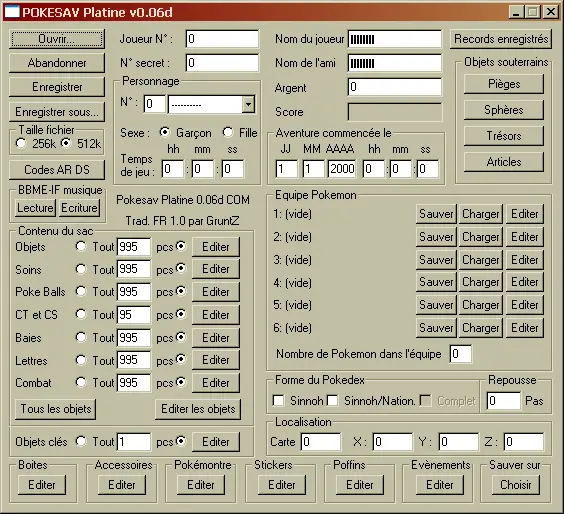This screenshot has height=514, width=564.
Task: Edit the Baies bag pocket
Action: 215,338
